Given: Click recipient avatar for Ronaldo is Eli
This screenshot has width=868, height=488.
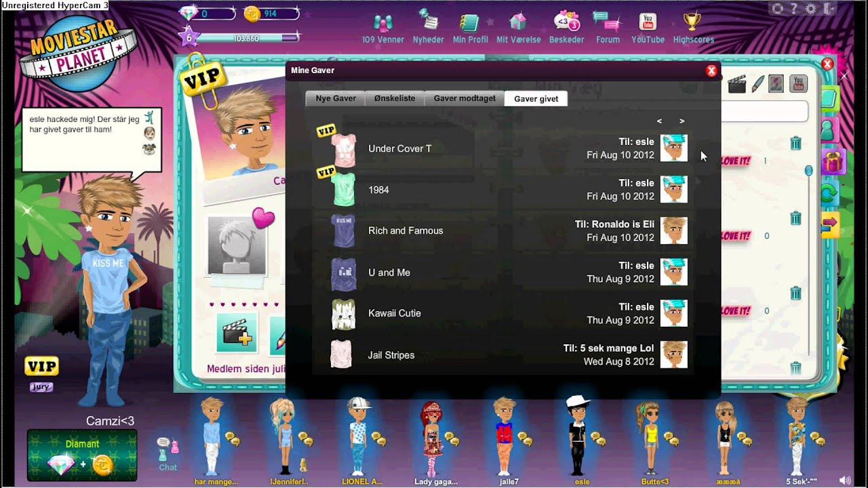Looking at the screenshot, I should pyautogui.click(x=674, y=230).
